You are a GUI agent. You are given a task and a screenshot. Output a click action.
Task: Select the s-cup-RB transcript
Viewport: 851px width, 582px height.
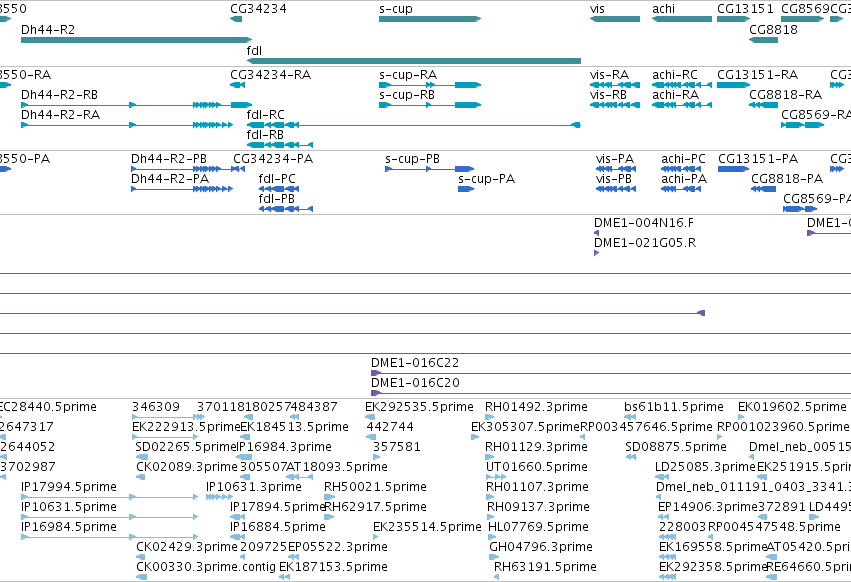430,105
